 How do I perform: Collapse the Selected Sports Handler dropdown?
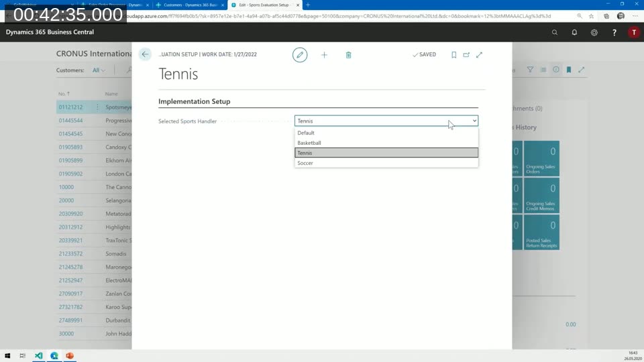point(474,121)
